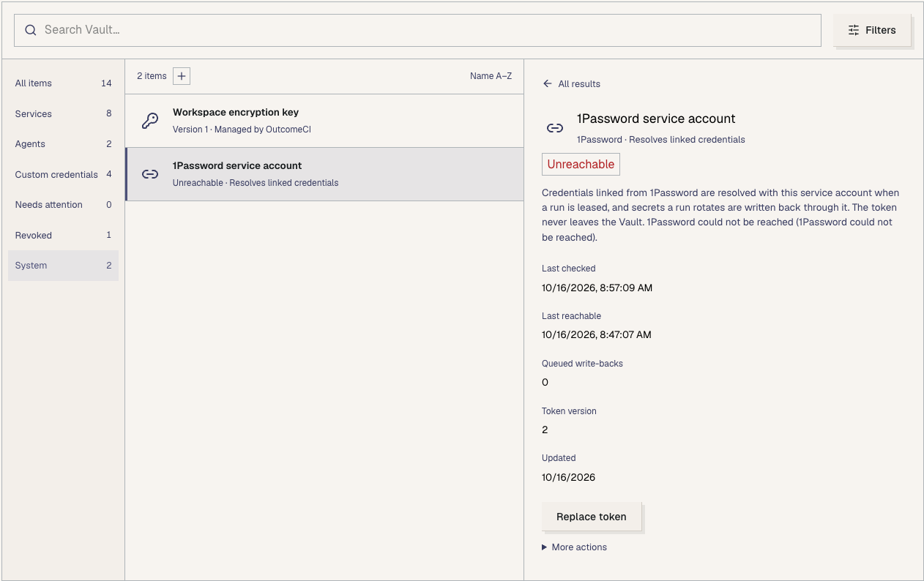Screen dimensions: 924x581
Task: Select the 1Password service account list row
Action: click(324, 174)
